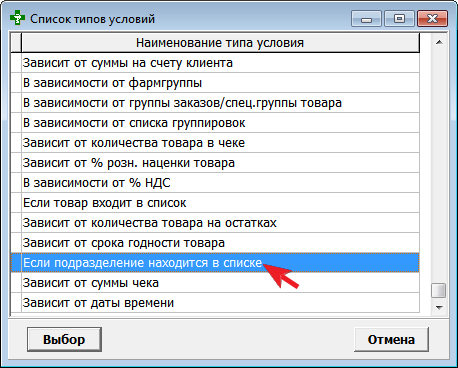Click the scrollbar up arrow
The image size is (458, 368).
439,42
